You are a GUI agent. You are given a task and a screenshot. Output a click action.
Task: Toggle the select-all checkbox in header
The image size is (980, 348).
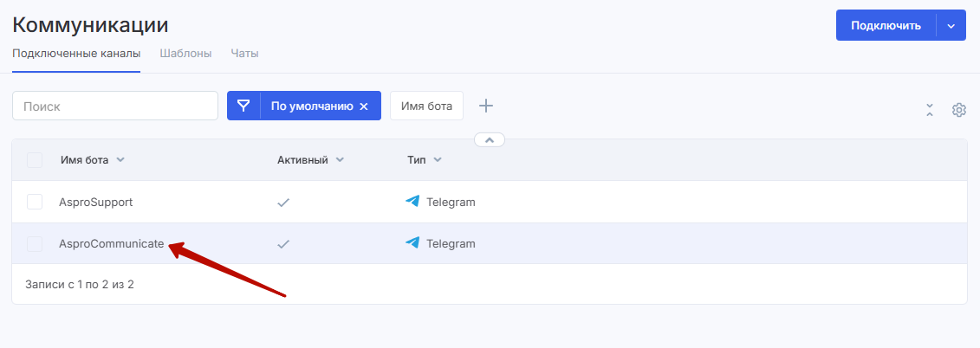[x=35, y=159]
